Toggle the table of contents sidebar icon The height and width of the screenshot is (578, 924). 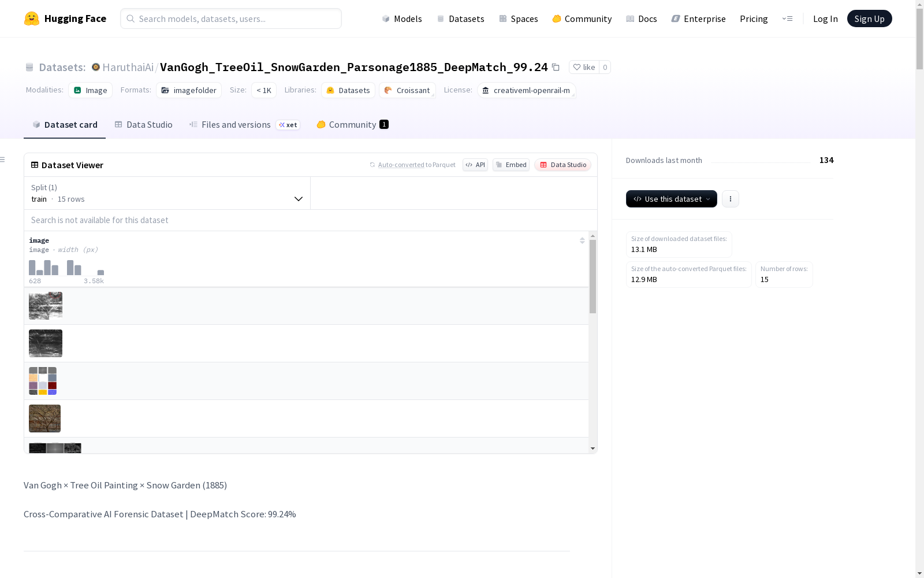click(x=3, y=160)
